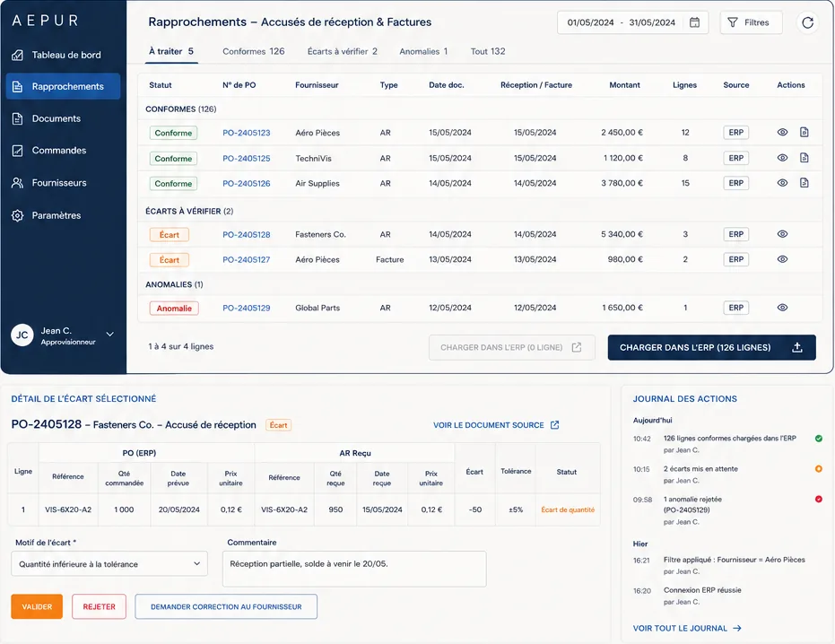Select Rapprochements sidebar item
This screenshot has width=835, height=644.
[64, 86]
